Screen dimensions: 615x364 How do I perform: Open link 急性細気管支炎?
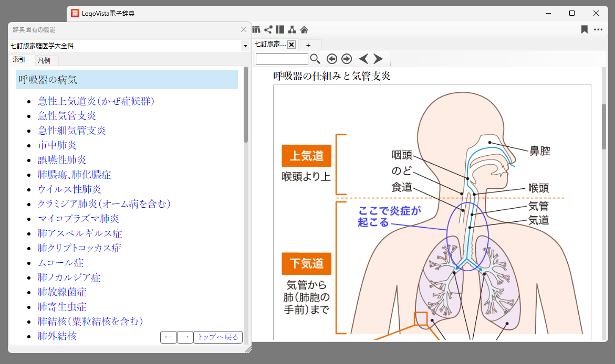[x=72, y=131]
